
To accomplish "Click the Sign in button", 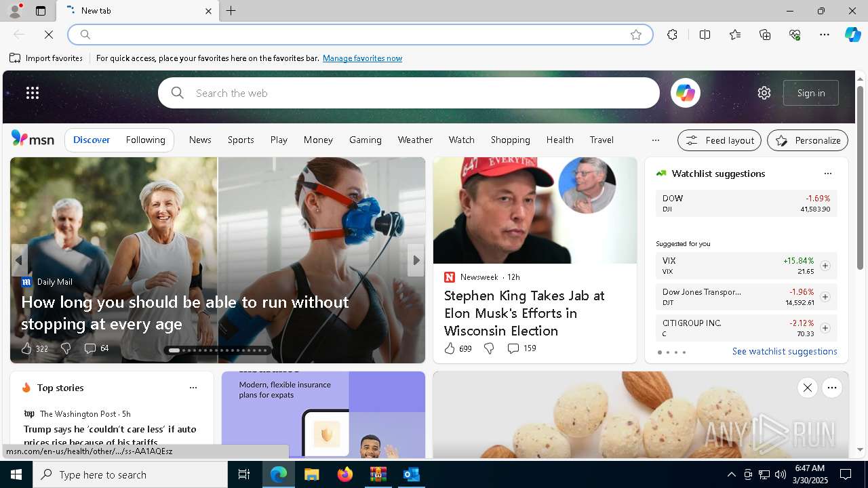I will tap(811, 93).
